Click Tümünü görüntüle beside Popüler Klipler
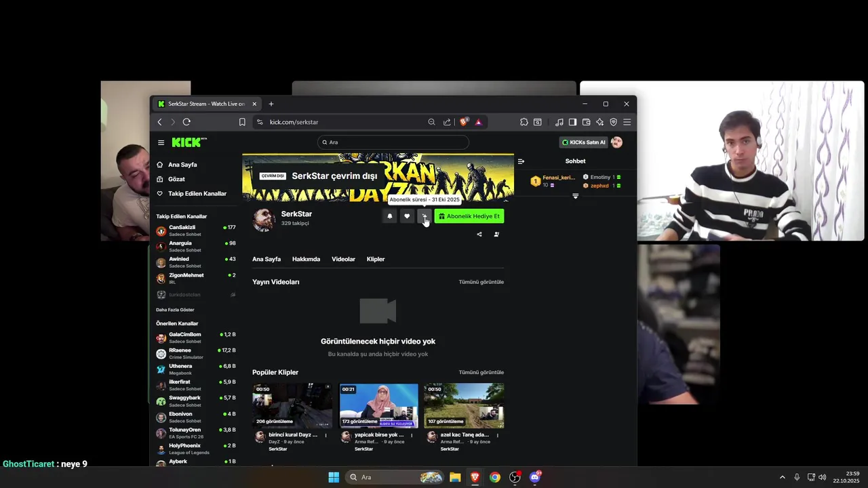868x488 pixels. click(x=481, y=372)
